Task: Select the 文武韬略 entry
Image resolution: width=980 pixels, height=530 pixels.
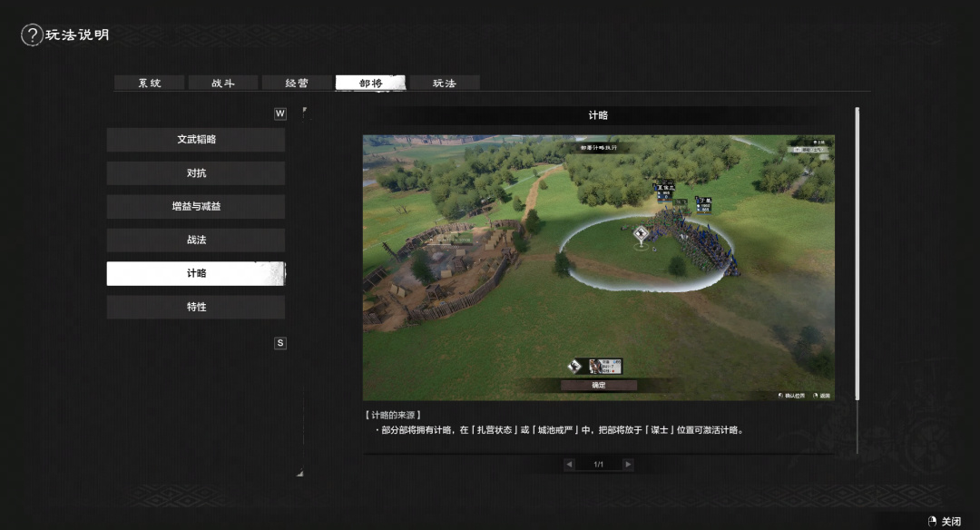Action: click(x=196, y=140)
